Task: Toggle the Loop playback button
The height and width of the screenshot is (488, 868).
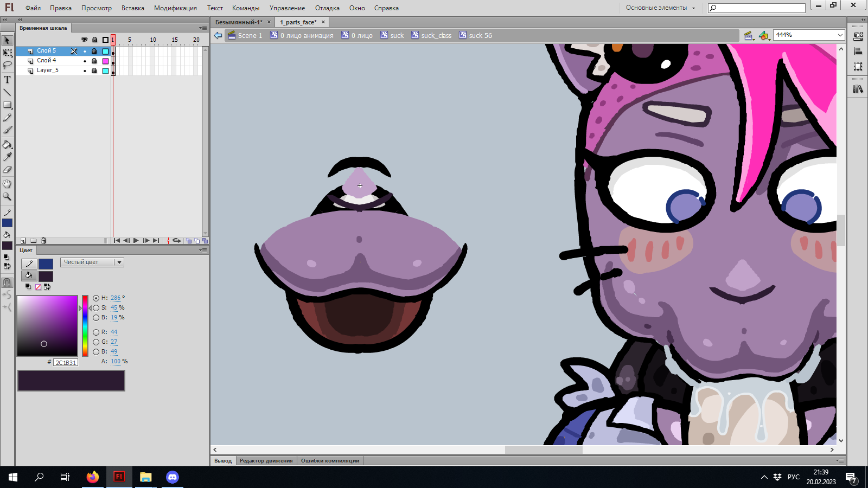Action: [x=177, y=241]
